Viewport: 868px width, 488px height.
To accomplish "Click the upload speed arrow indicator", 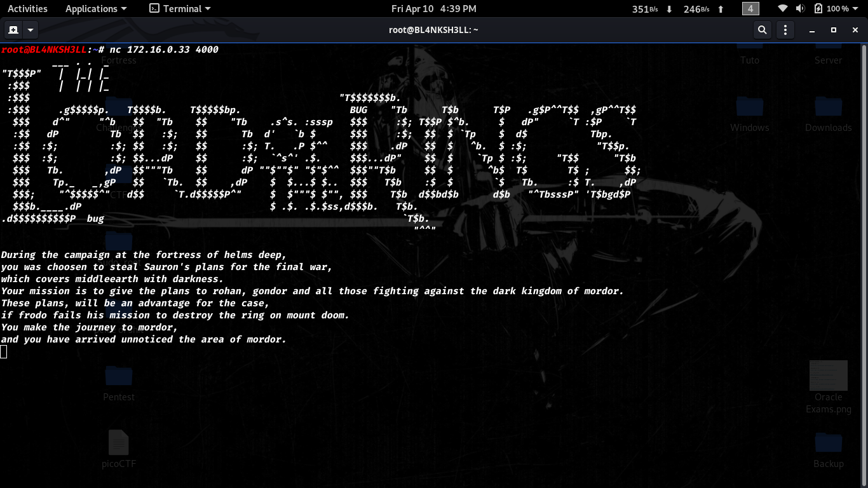I will [721, 9].
